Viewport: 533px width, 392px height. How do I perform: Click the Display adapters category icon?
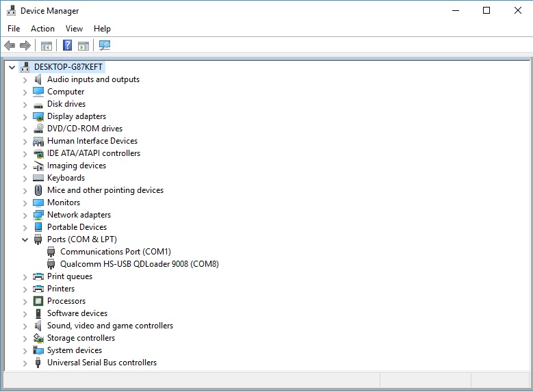[38, 116]
